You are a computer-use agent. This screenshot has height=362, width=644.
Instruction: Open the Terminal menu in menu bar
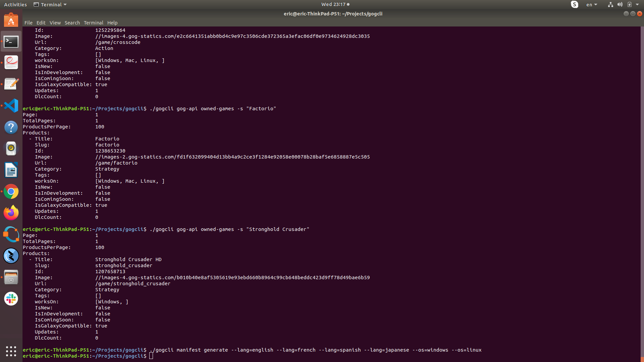[93, 23]
